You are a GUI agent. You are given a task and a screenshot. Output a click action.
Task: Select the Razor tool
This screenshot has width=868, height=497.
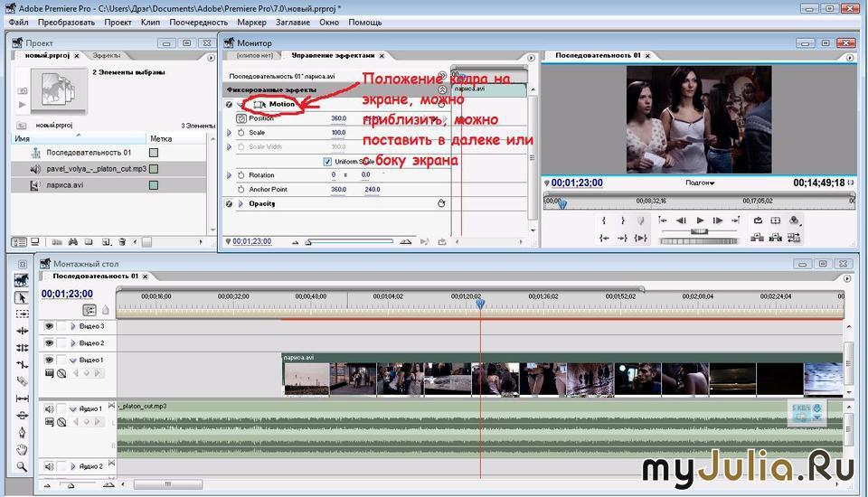point(22,381)
